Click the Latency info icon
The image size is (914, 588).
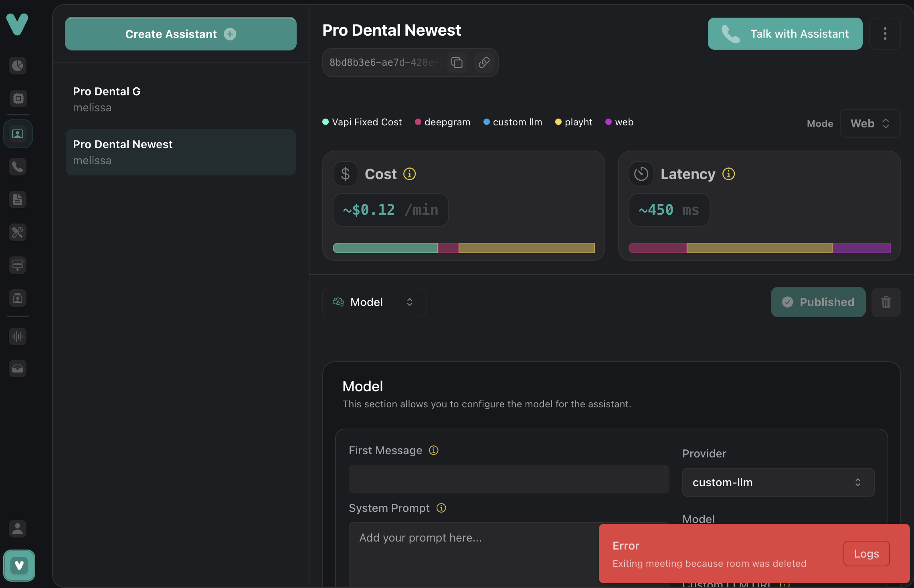[728, 174]
